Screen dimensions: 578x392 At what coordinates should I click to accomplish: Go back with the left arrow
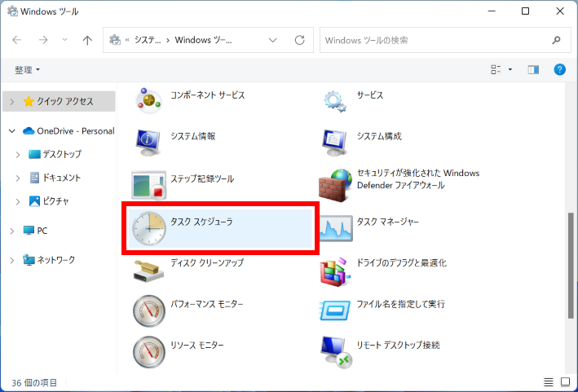pyautogui.click(x=17, y=40)
